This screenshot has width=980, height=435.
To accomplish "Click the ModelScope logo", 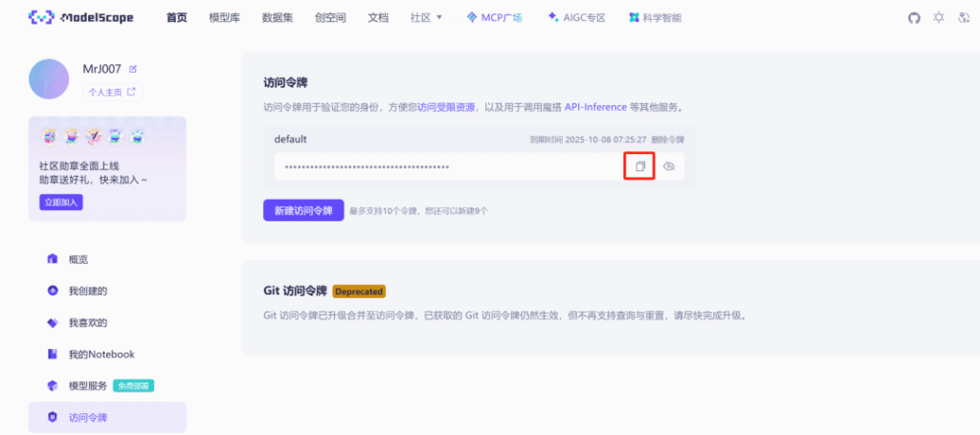I will click(x=81, y=17).
